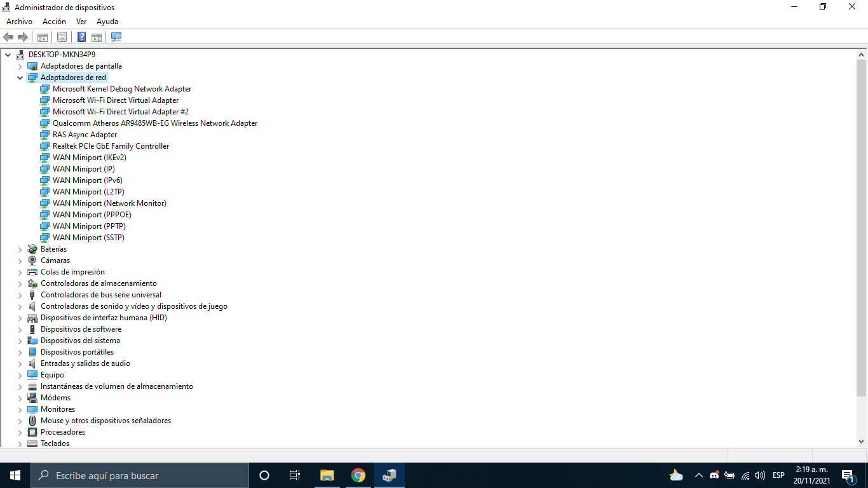Click the Cámaras category icon
This screenshot has height=488, width=868.
[32, 261]
